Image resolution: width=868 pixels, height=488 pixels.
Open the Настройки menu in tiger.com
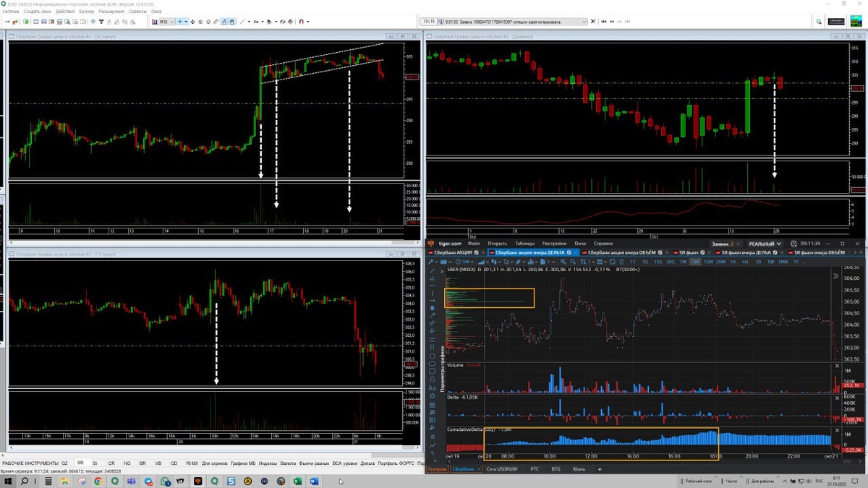(x=554, y=244)
